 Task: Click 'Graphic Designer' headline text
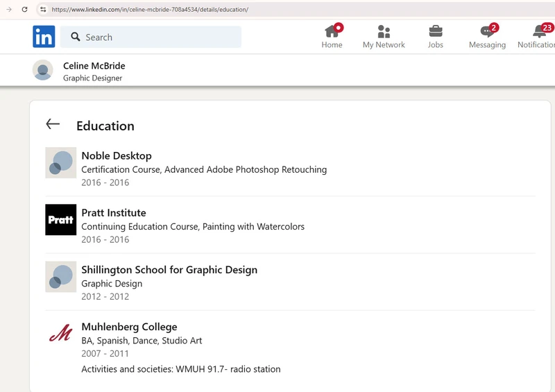(93, 78)
